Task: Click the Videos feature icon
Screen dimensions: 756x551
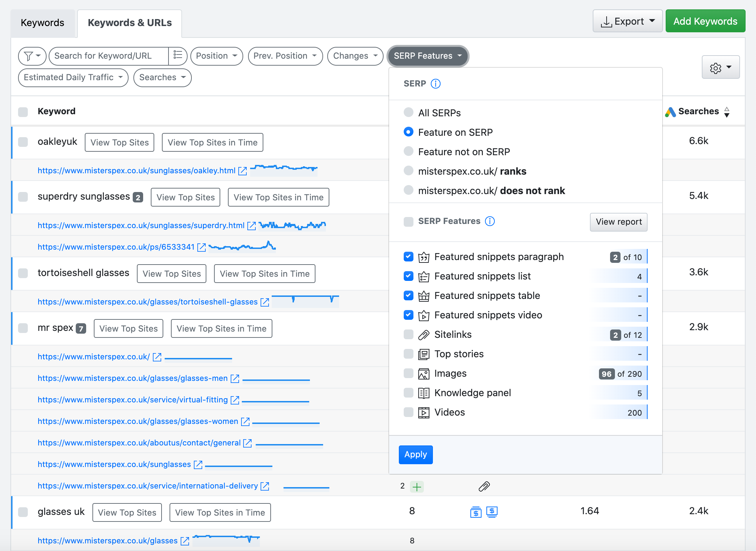Action: pyautogui.click(x=424, y=412)
